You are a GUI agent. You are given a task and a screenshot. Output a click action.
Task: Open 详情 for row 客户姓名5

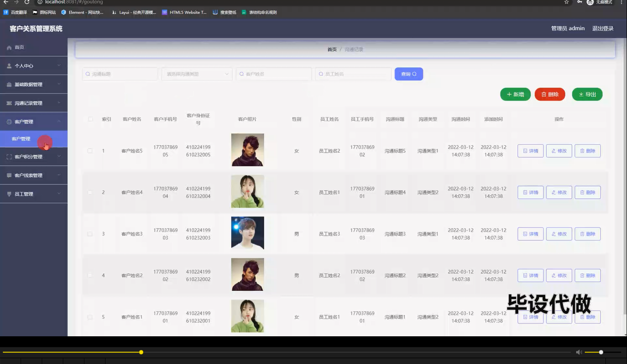click(x=531, y=151)
